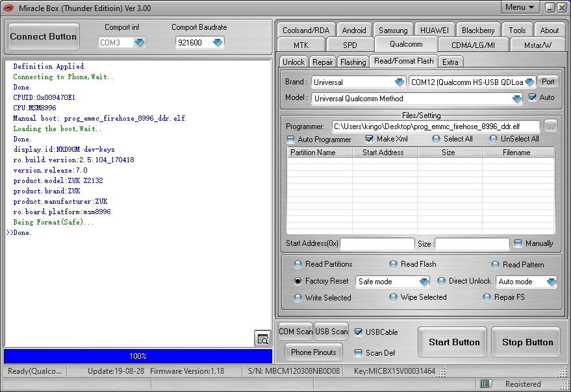This screenshot has width=571, height=392.
Task: Click the Programmer path input field
Action: (436, 127)
